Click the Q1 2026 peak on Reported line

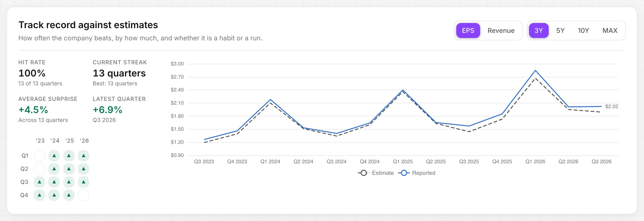535,71
